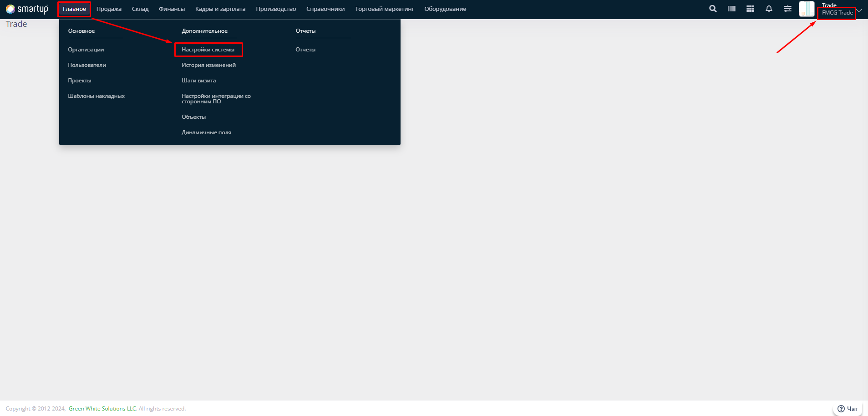Click the FMCG Trade label
The height and width of the screenshot is (416, 868).
(837, 13)
